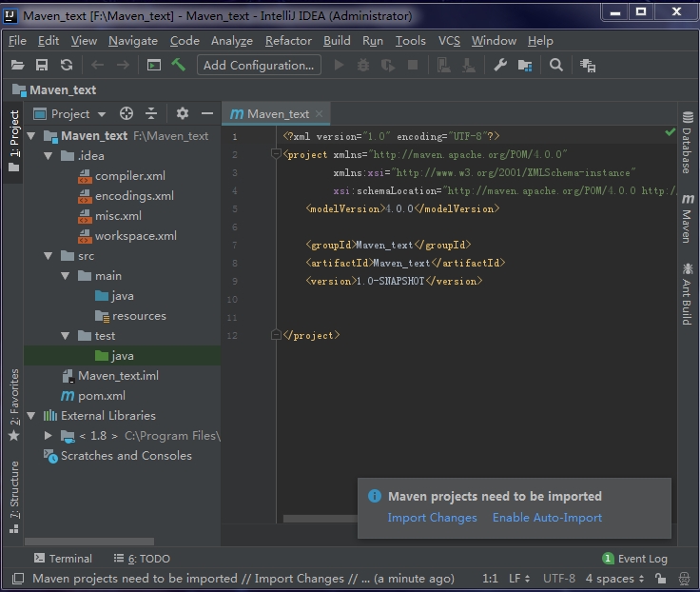Open the Maven tool window on the right sidebar
Viewport: 700px width, 592px height.
pyautogui.click(x=688, y=219)
